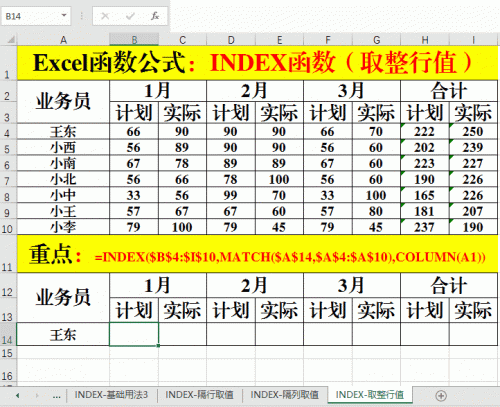Go to previous sheet tab arrow
500x407 pixels.
(17, 396)
